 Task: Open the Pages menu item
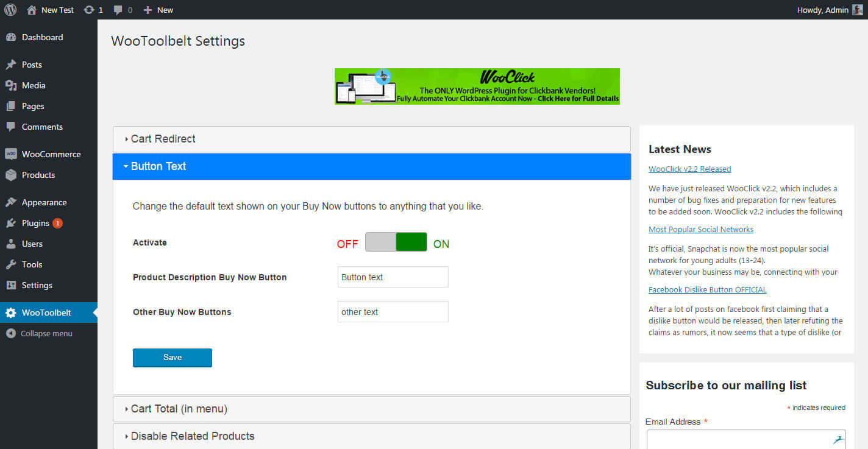point(49,106)
